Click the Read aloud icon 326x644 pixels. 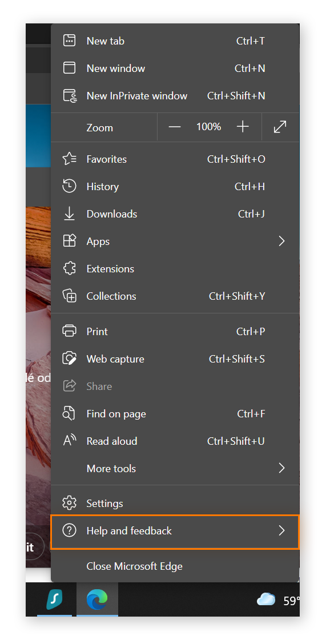69,441
